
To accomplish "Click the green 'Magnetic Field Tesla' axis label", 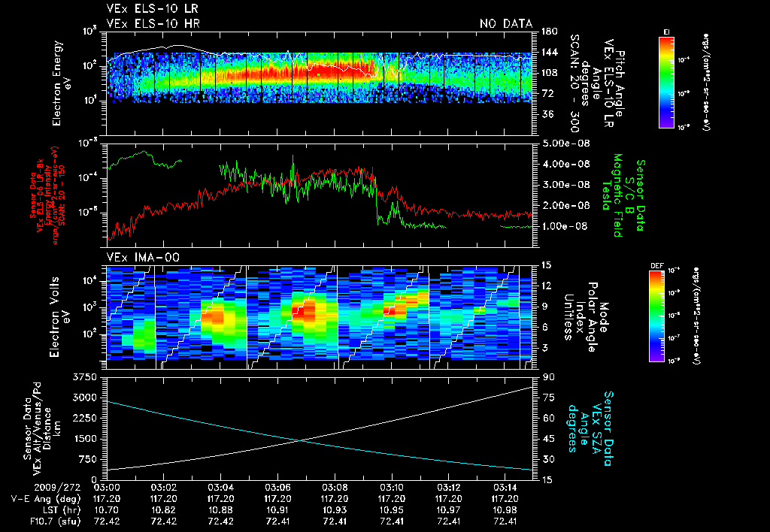I will point(612,195).
